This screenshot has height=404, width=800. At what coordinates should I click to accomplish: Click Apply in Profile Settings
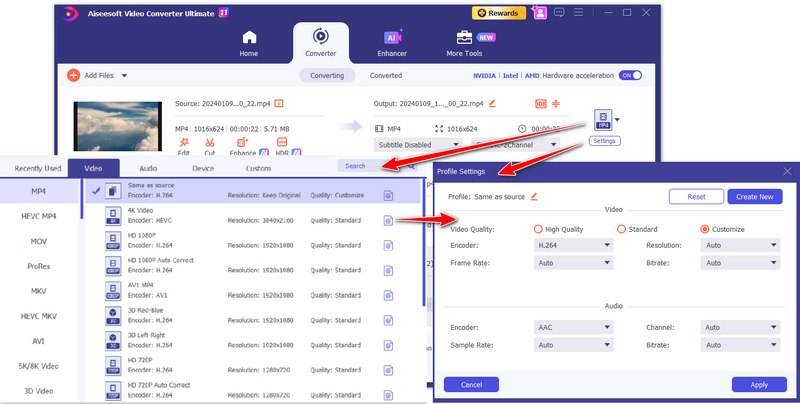759,385
